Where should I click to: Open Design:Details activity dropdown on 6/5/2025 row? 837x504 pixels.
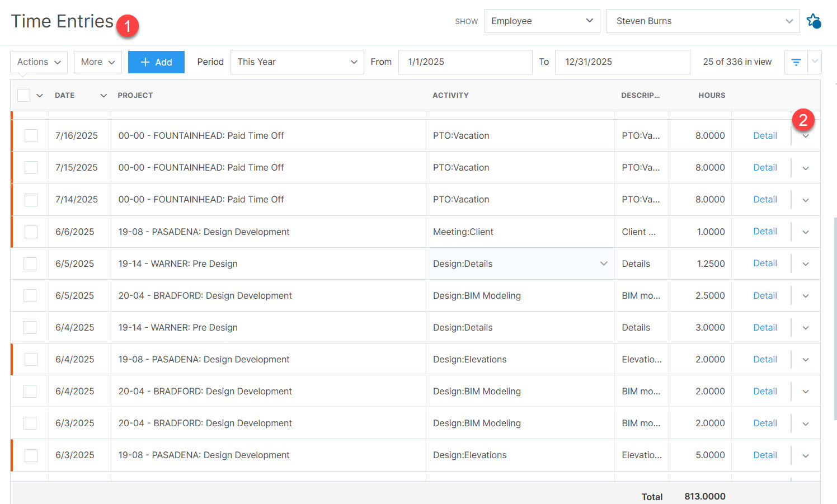point(604,263)
